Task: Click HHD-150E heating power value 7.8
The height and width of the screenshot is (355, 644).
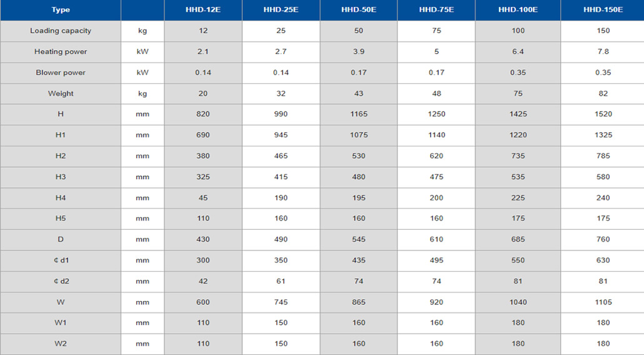Action: [x=603, y=52]
